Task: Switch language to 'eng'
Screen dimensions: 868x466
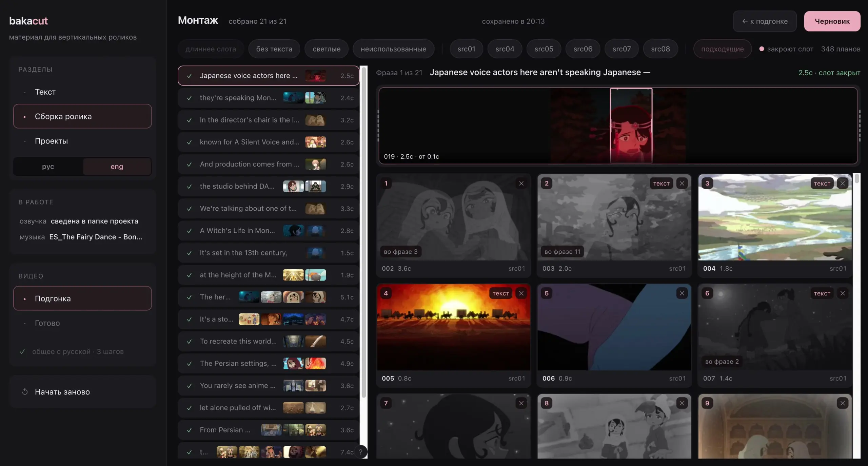Action: coord(117,167)
